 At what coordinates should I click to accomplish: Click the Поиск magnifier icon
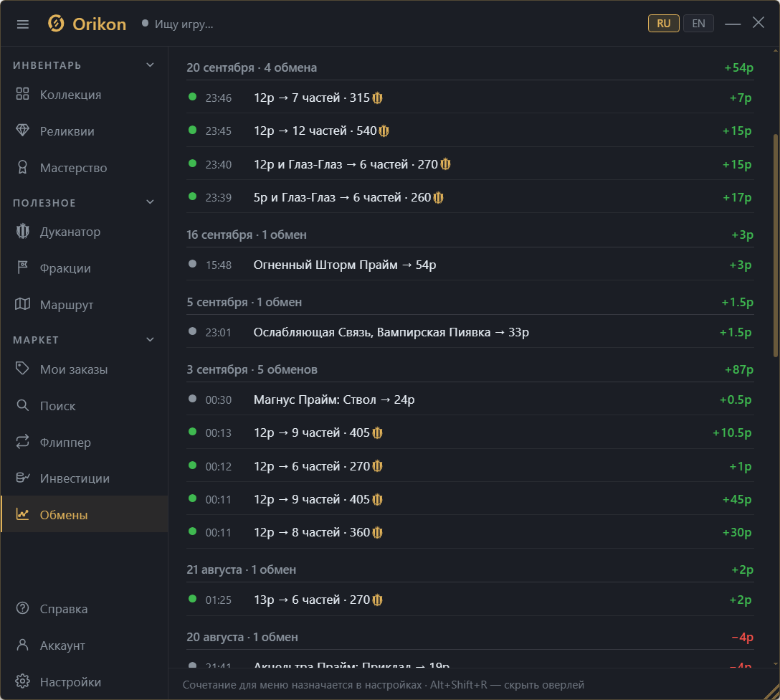(x=22, y=405)
